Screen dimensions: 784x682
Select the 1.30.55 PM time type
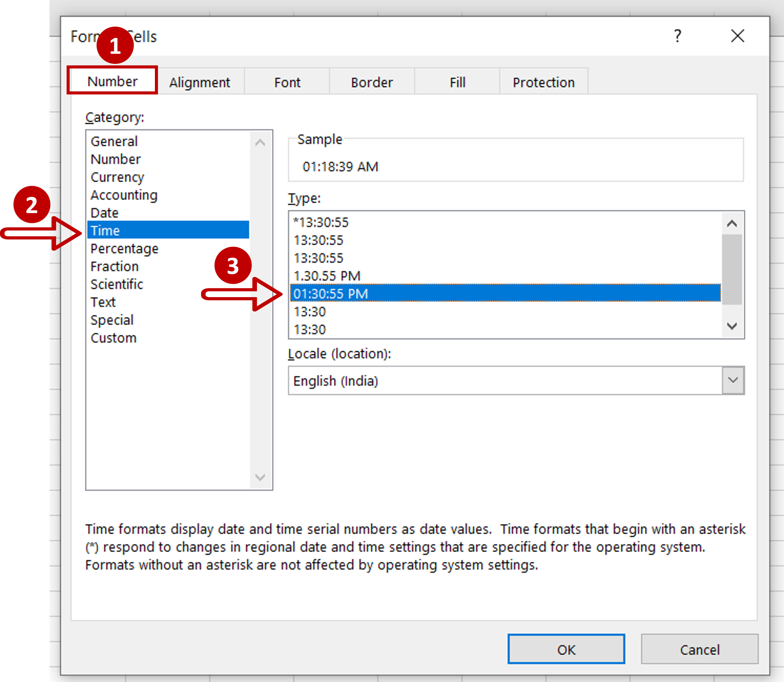point(327,276)
